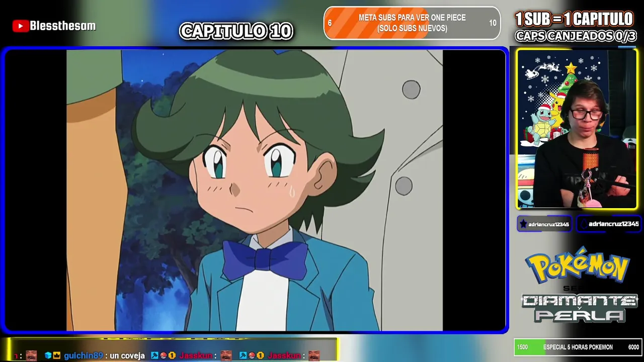
Task: Click the star icon beside the first adriancruz12345
Action: [x=523, y=224]
